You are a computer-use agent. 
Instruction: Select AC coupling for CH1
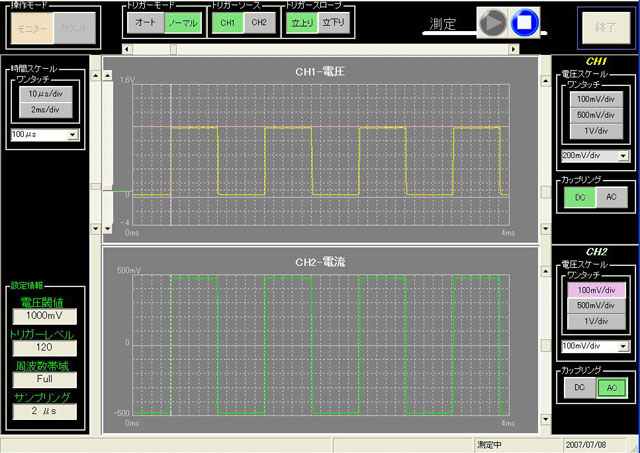tap(611, 197)
